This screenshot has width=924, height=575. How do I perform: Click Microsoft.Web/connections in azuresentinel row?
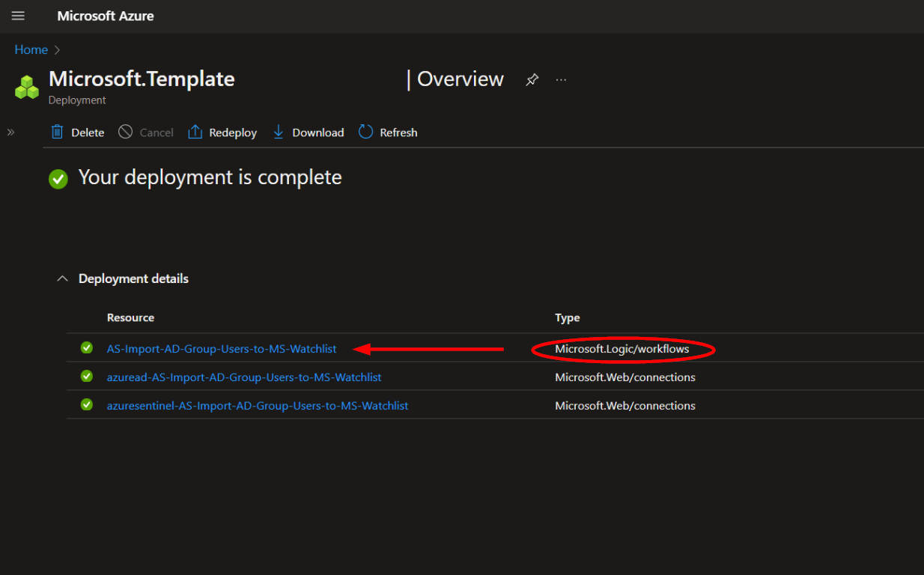click(x=625, y=406)
